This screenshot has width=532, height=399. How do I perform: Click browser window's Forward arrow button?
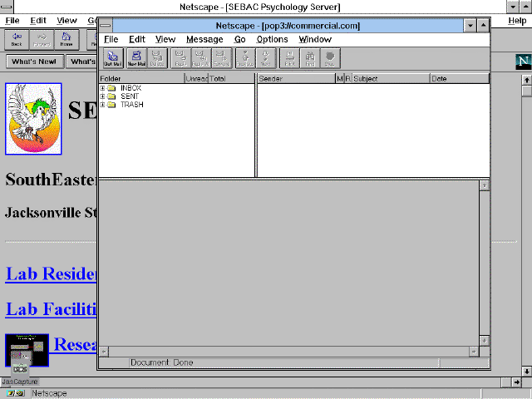pyautogui.click(x=42, y=40)
